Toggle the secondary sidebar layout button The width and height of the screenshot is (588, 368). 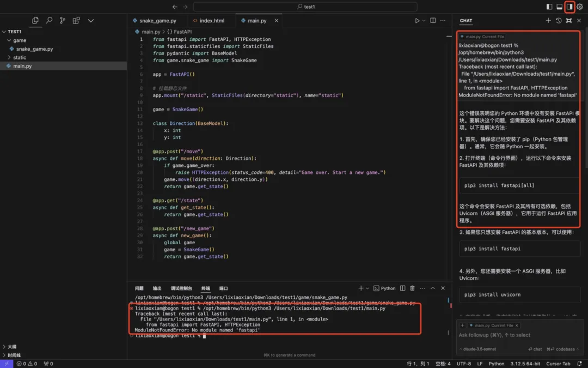pos(569,7)
